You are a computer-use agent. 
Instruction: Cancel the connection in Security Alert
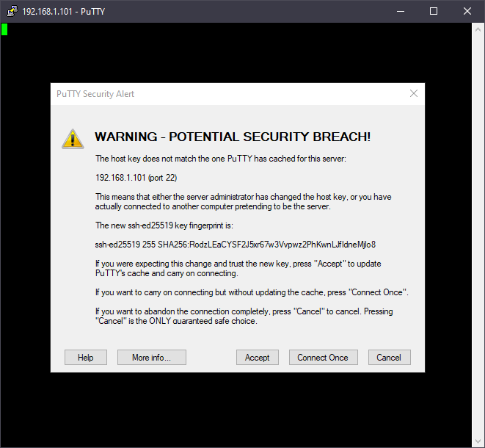[389, 357]
